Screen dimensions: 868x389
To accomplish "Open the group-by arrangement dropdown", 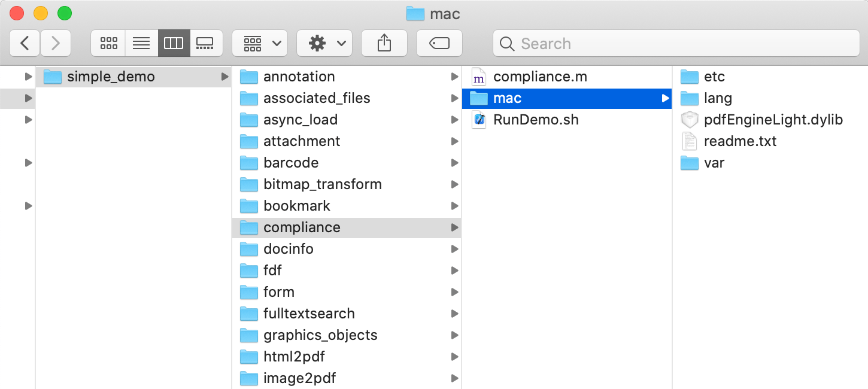I will point(260,43).
